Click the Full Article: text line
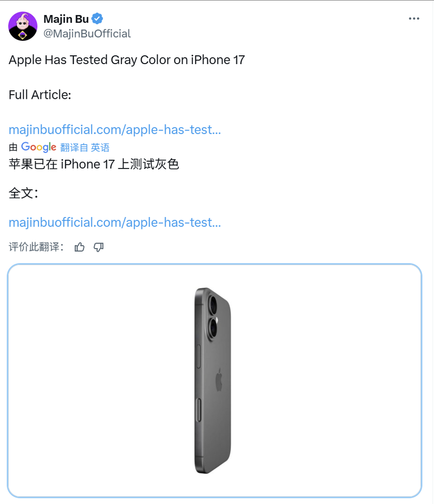Image resolution: width=434 pixels, height=504 pixels. point(40,95)
